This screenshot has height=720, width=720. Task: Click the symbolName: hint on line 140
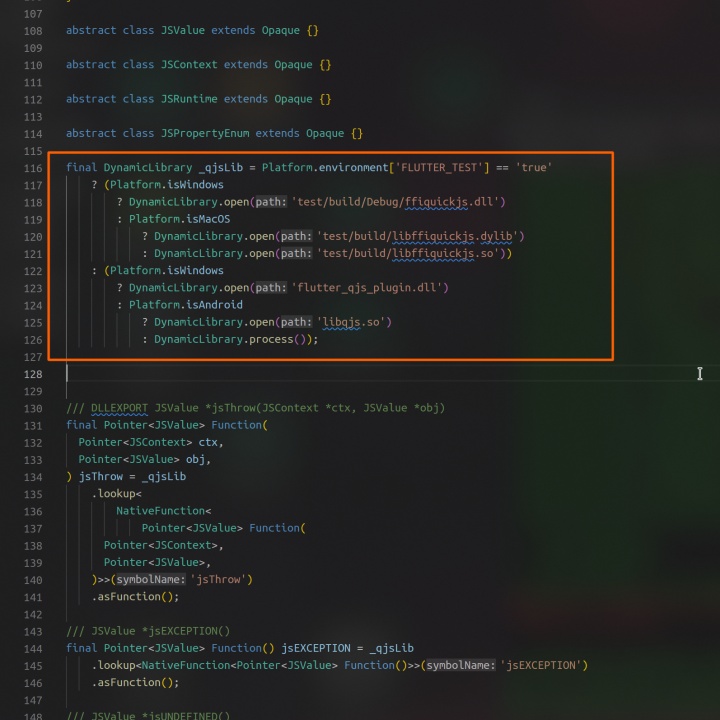tap(151, 579)
